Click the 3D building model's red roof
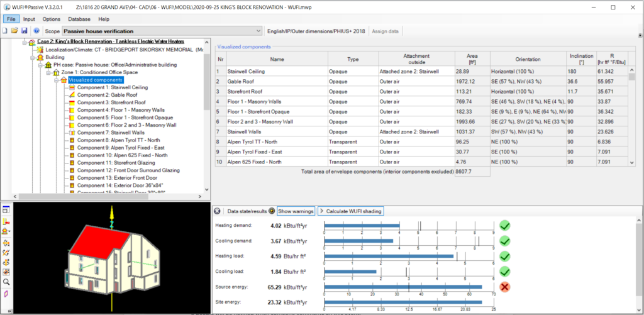644x315 pixels. click(x=99, y=243)
